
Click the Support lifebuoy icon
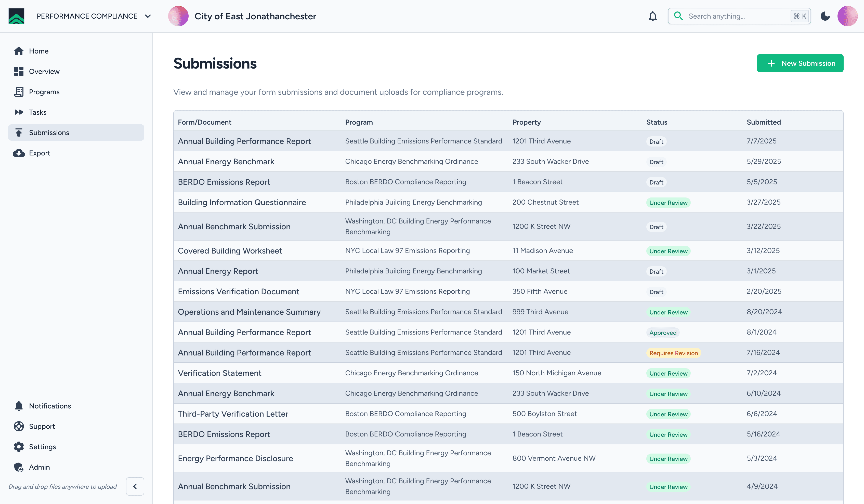[x=19, y=426]
